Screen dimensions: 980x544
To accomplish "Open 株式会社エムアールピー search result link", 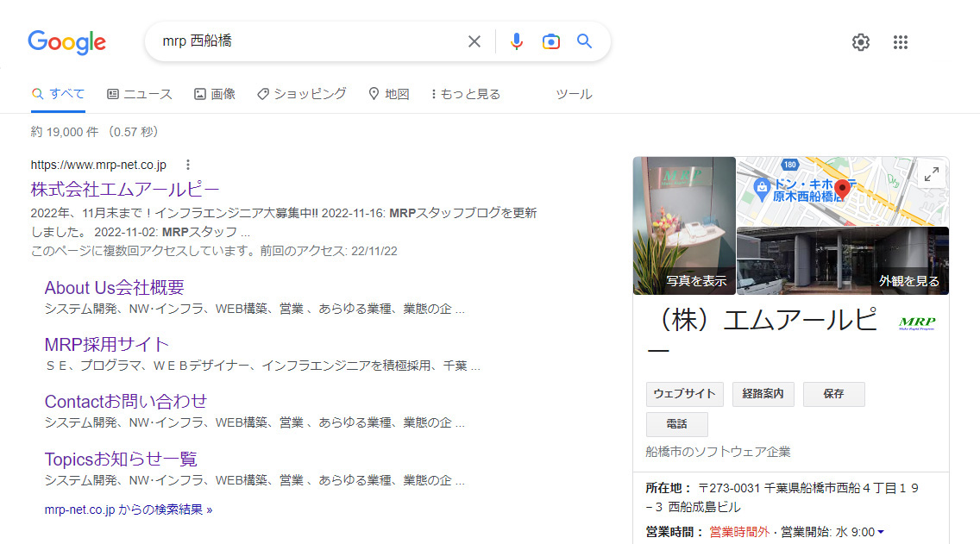I will point(125,189).
